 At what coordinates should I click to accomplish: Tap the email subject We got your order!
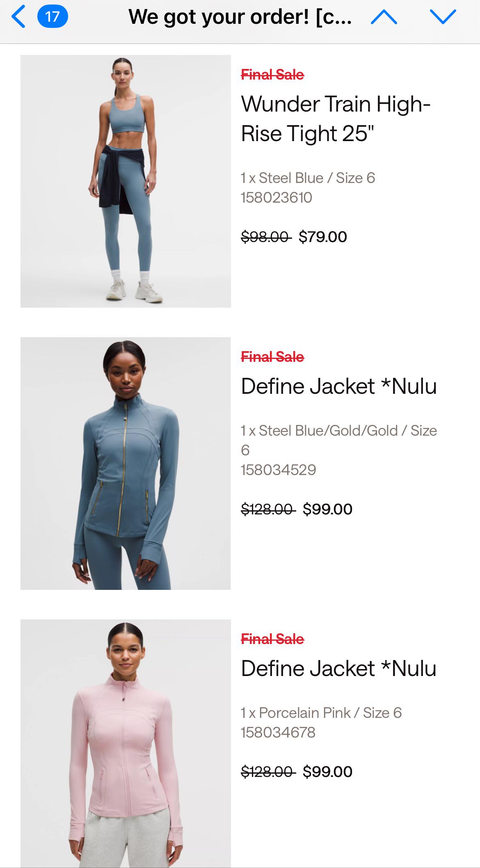(x=240, y=17)
